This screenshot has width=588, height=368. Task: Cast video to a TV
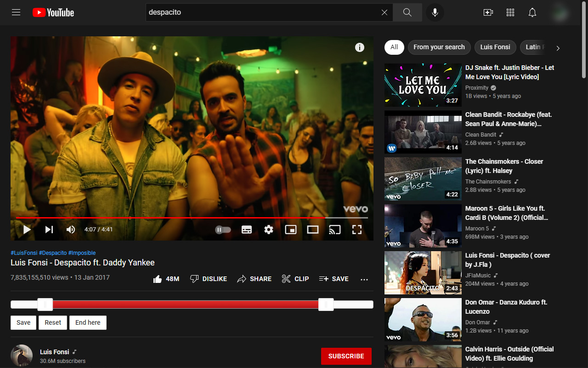point(335,229)
